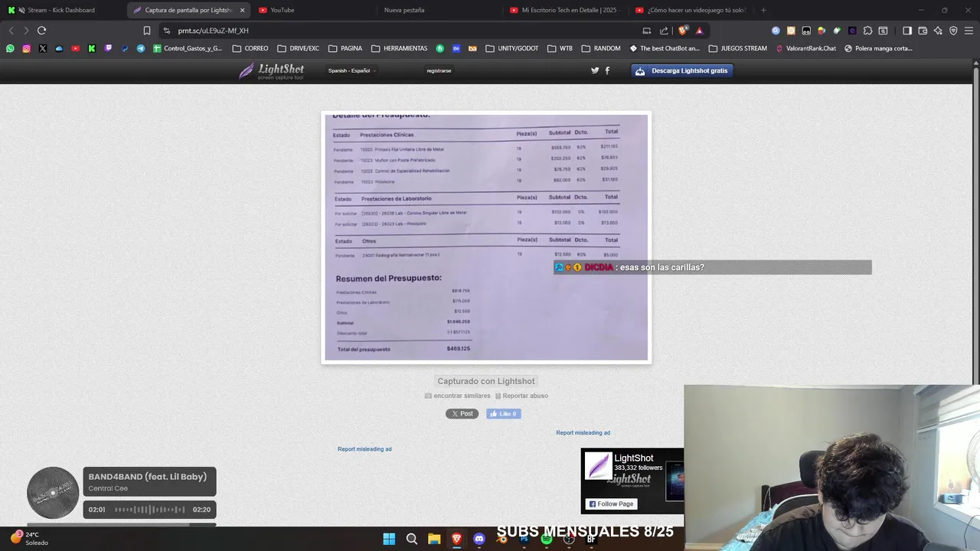Open the Telegram bookmark icon
The image size is (980, 551).
(141, 48)
